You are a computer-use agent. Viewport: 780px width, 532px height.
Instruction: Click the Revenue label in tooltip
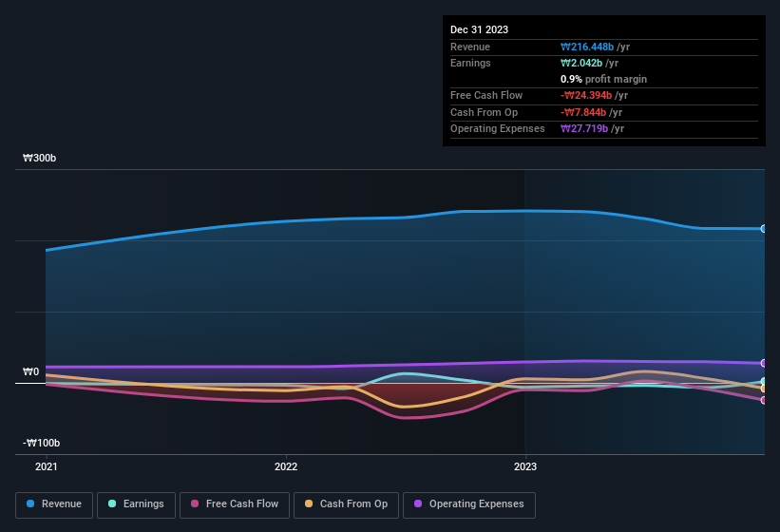[x=470, y=47]
